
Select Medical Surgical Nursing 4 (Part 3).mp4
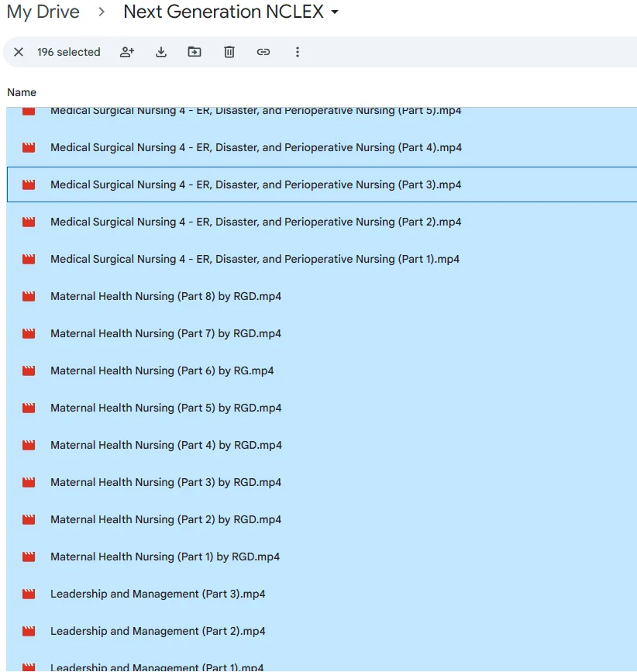point(322,184)
